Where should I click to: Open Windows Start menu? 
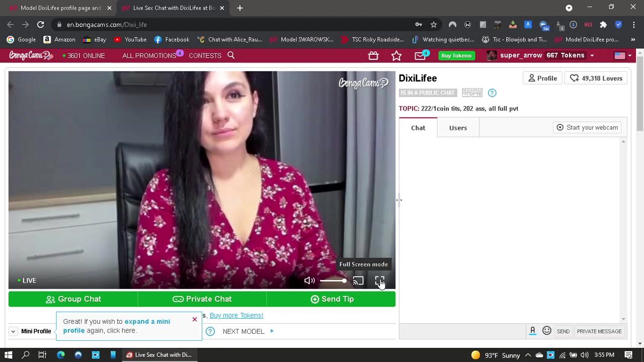8,355
